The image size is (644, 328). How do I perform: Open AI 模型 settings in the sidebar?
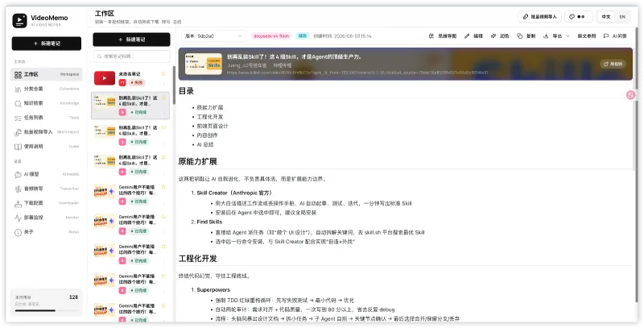[47, 174]
